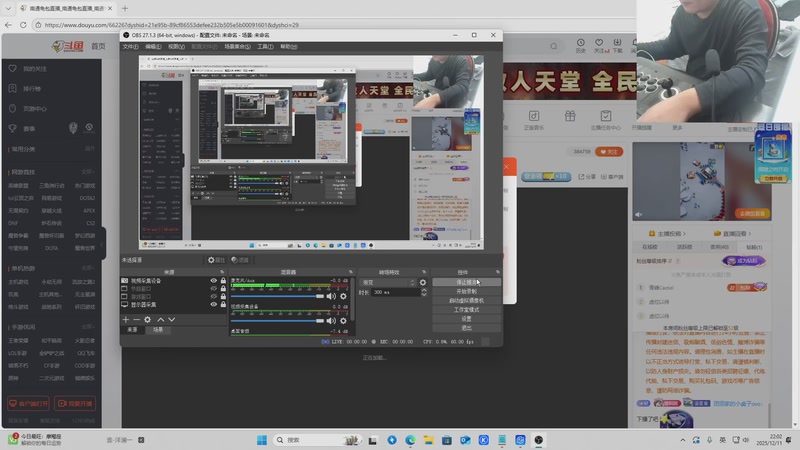This screenshot has height=450, width=800.
Task: Open 正版音乐 music icon on Douyu page
Action: point(534,116)
